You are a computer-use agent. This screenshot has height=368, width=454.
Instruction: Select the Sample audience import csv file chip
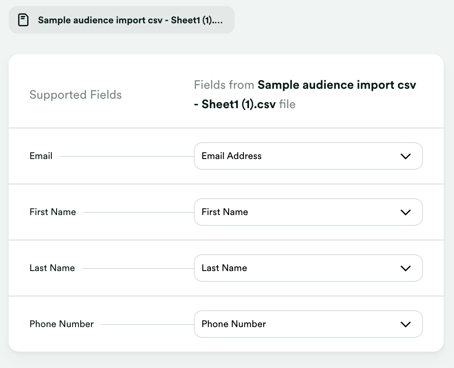coord(122,20)
